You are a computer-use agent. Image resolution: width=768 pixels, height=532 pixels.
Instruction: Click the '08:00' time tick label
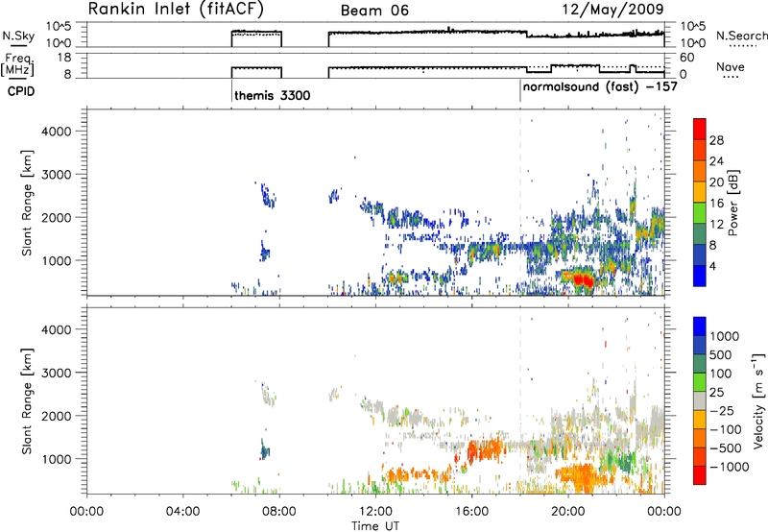point(279,512)
